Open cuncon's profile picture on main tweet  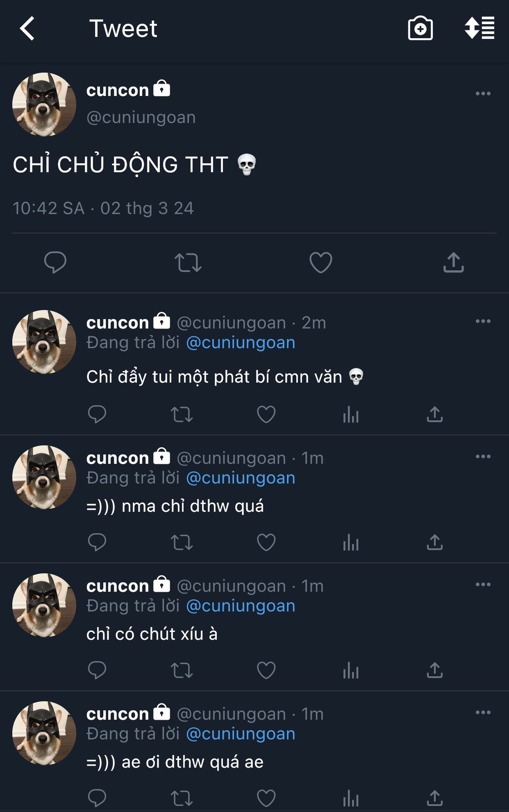tap(44, 104)
